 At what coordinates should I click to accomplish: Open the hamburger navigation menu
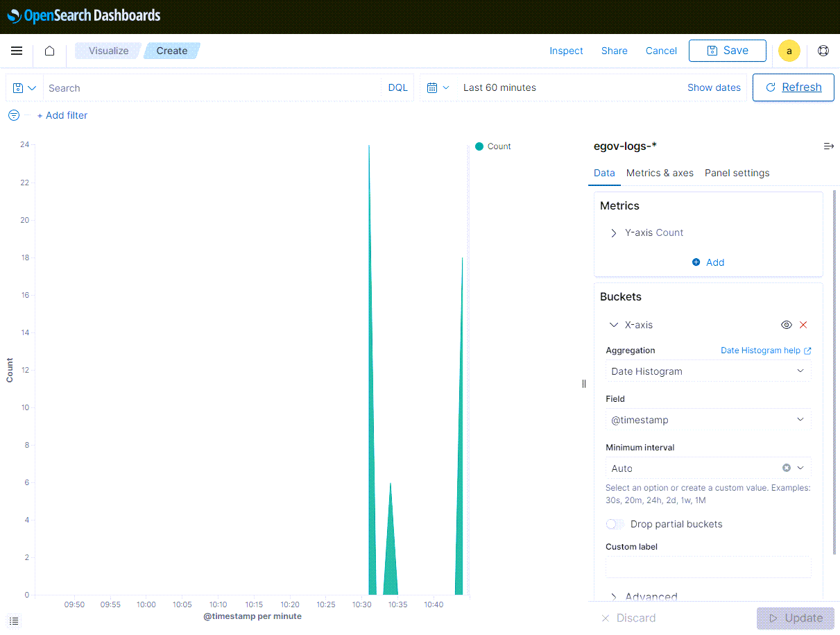(17, 51)
